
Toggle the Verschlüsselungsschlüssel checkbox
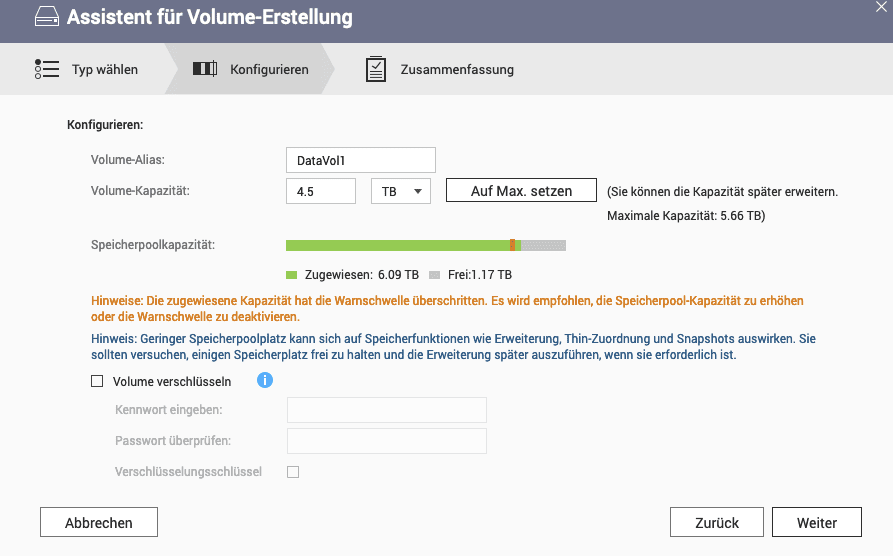293,472
